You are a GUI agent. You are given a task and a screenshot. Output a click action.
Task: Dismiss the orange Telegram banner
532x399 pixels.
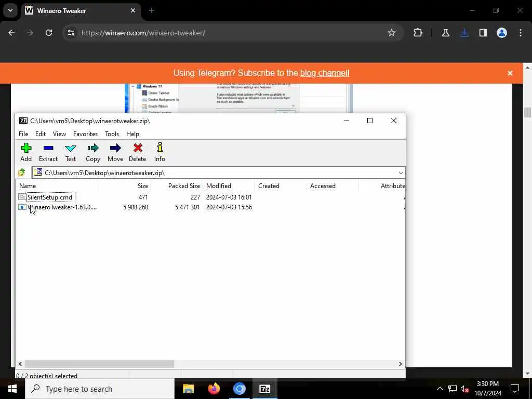[x=510, y=73]
